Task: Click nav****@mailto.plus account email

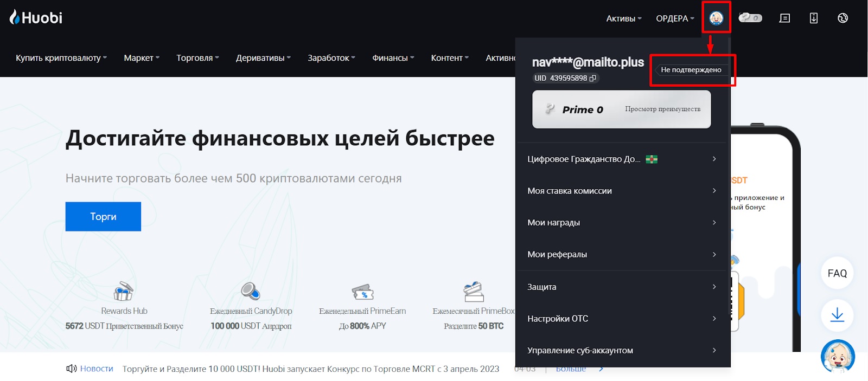Action: (x=588, y=62)
